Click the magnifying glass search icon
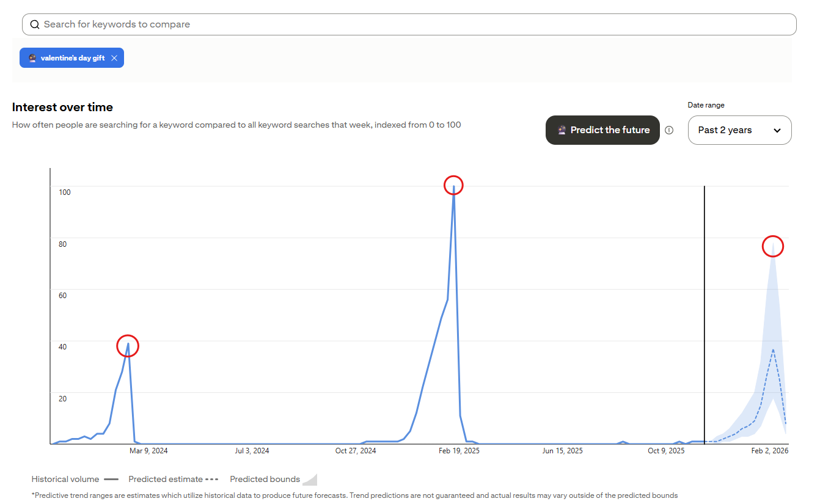 pyautogui.click(x=35, y=24)
